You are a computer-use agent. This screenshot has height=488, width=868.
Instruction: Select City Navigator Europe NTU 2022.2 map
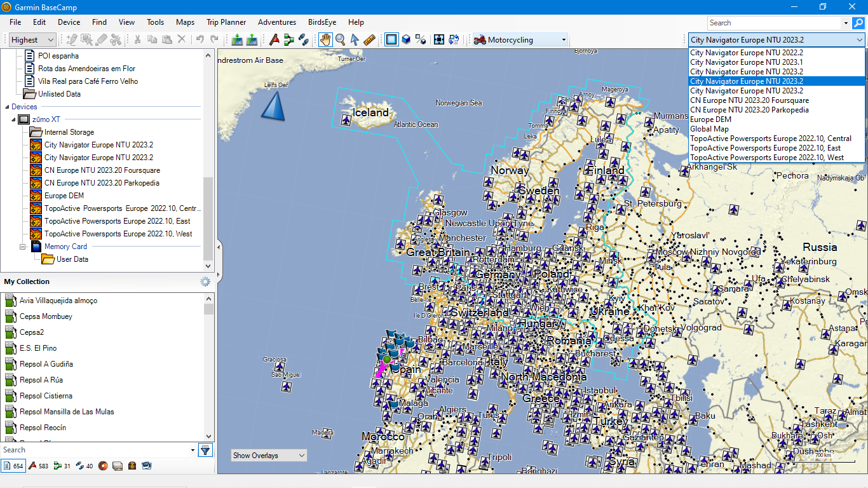[x=776, y=53]
